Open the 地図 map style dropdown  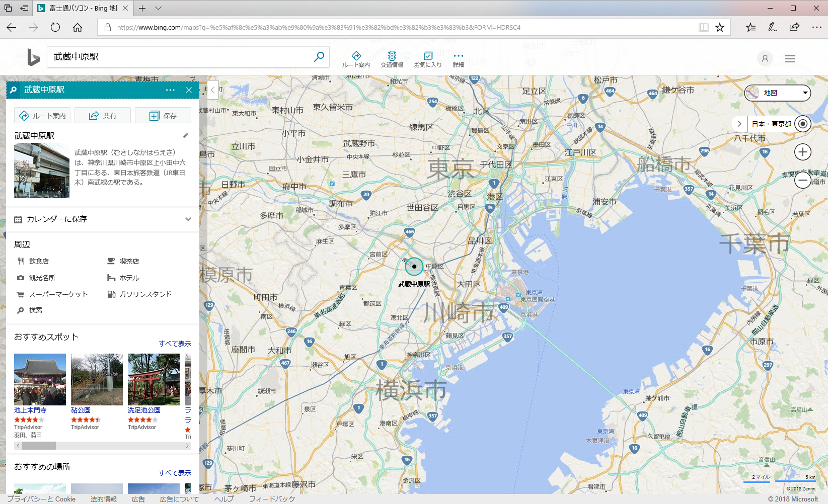778,93
